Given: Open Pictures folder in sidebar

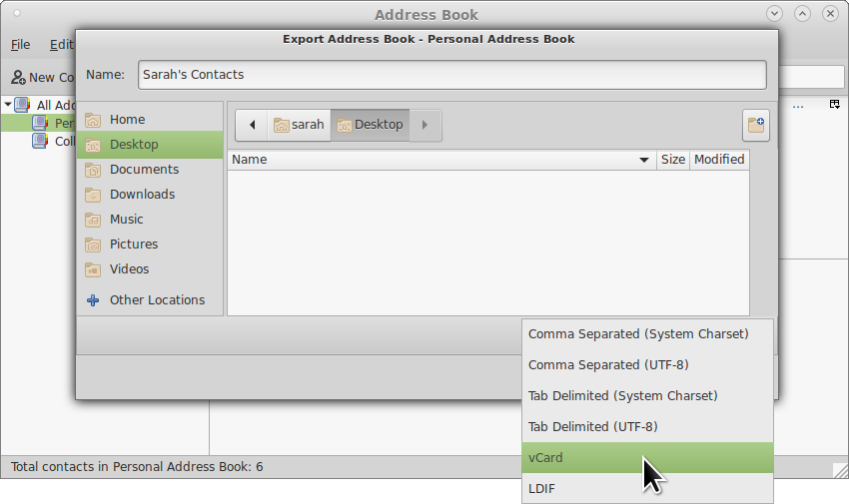Looking at the screenshot, I should point(134,245).
